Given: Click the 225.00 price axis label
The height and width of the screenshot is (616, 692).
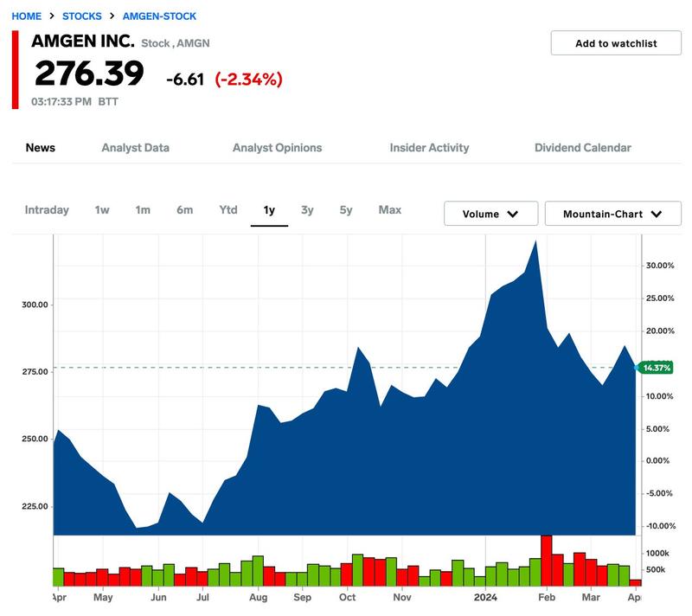Looking at the screenshot, I should coord(35,507).
